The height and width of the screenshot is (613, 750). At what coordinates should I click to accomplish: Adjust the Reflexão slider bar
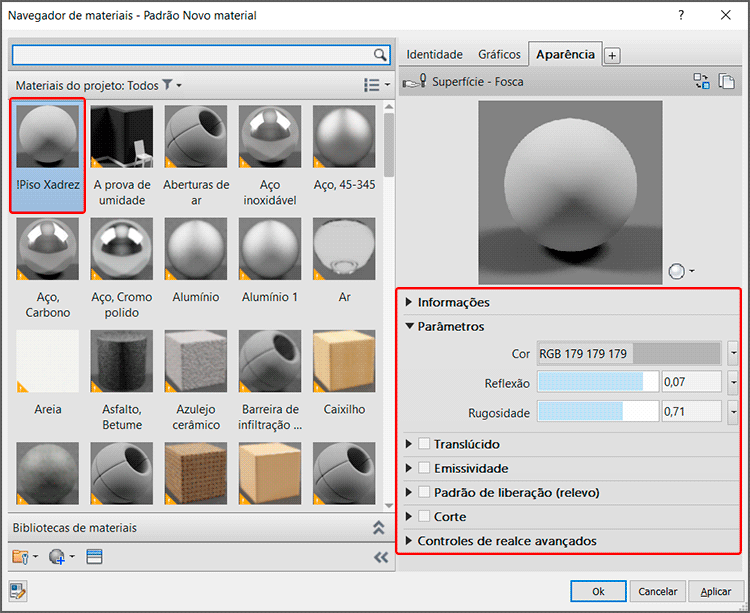[x=597, y=383]
